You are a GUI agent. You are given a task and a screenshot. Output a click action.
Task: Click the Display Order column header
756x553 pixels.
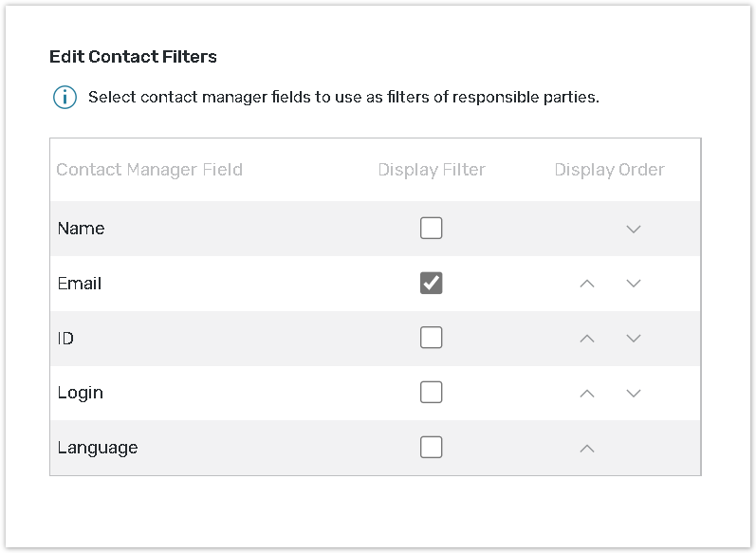tap(609, 170)
